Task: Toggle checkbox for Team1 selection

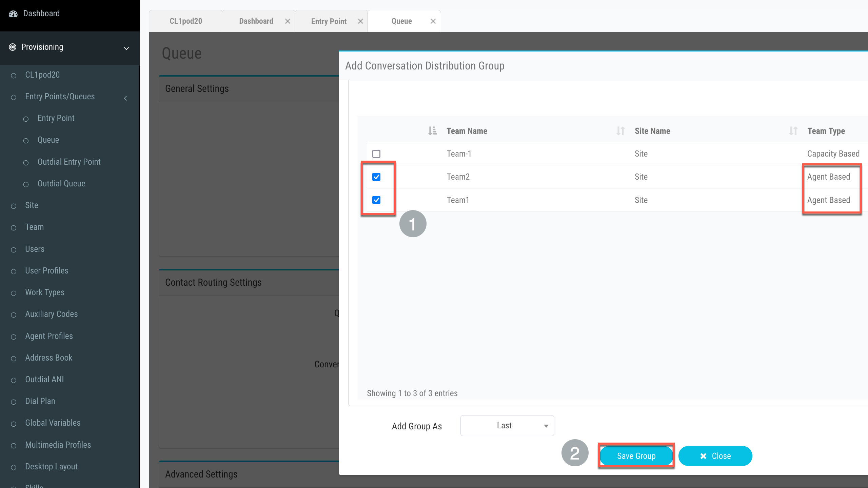Action: [x=376, y=200]
